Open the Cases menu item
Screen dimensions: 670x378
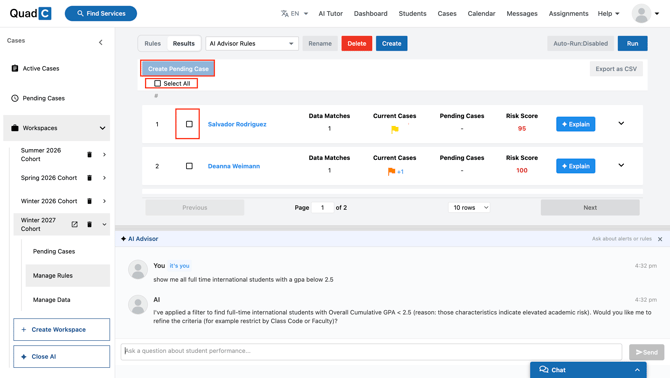coord(447,14)
